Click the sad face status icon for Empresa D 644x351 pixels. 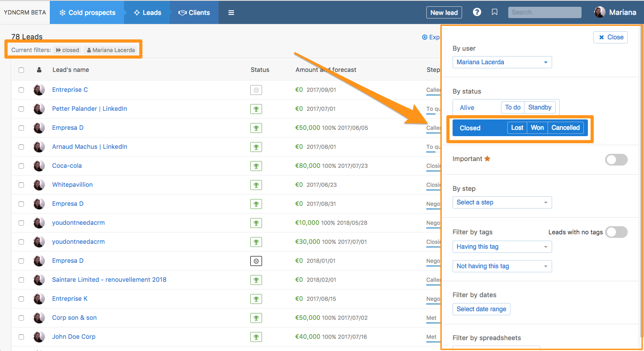coord(256,261)
